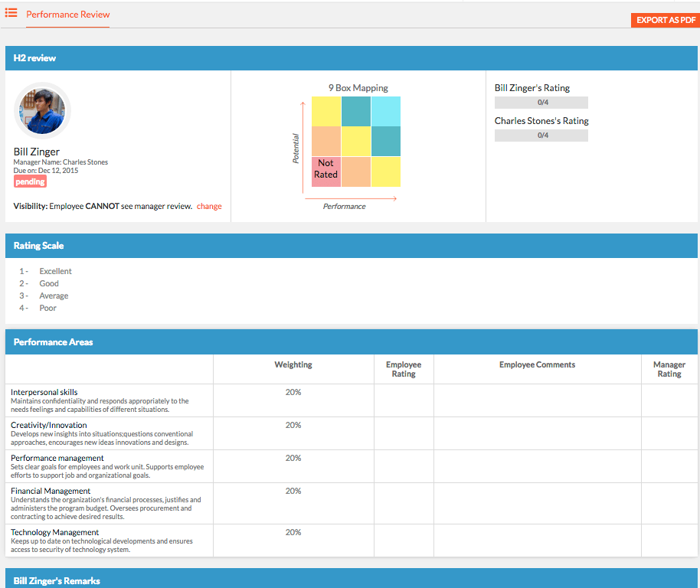Click Manager Rating cell for Performance management
Screen dimensions: 700x588
point(669,467)
